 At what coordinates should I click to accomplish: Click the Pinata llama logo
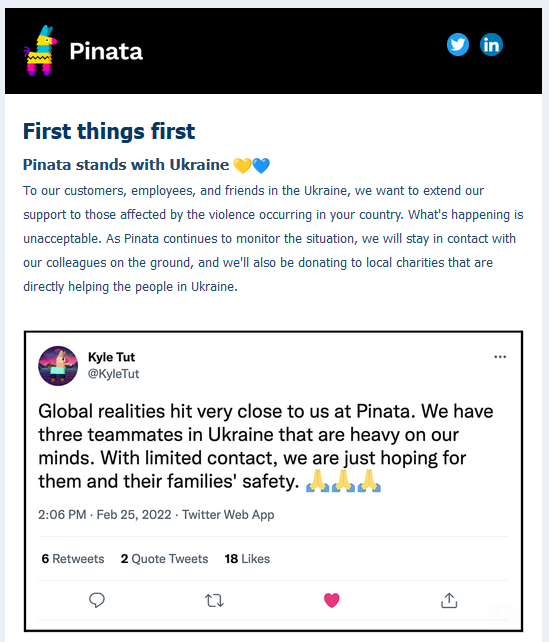coord(40,50)
